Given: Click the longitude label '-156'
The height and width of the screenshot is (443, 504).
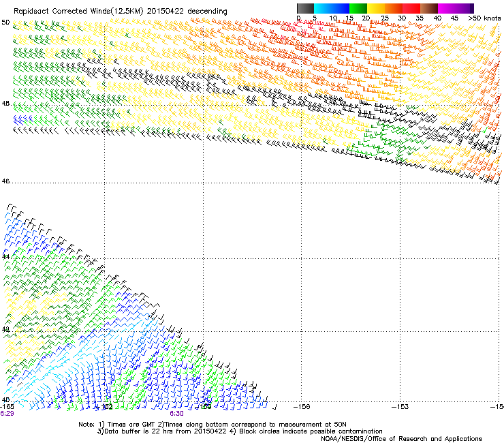Looking at the screenshot, I should click(302, 407).
